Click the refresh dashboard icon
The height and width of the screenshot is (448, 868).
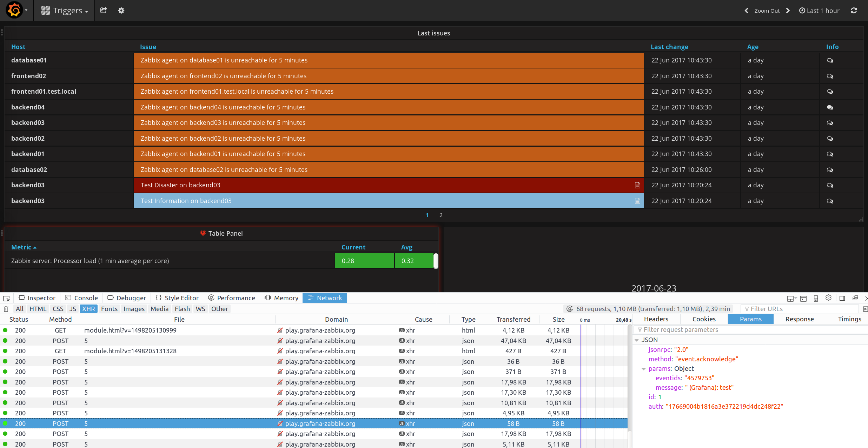(x=854, y=11)
